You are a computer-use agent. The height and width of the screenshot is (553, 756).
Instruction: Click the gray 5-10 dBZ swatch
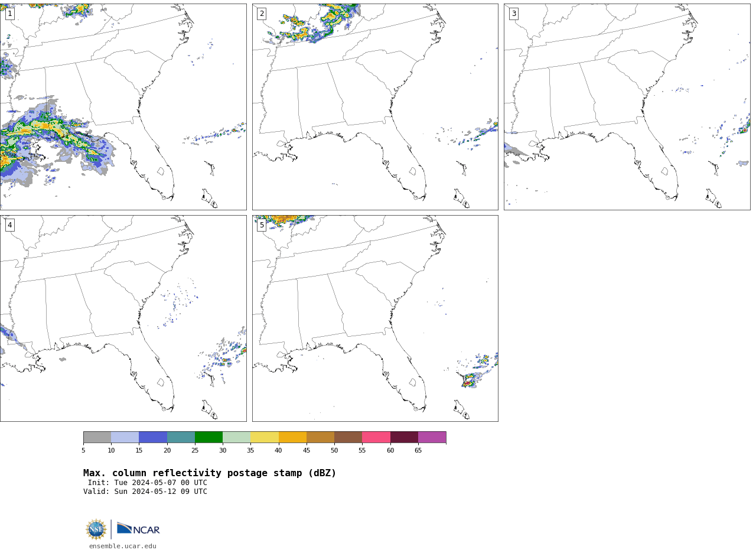click(97, 437)
